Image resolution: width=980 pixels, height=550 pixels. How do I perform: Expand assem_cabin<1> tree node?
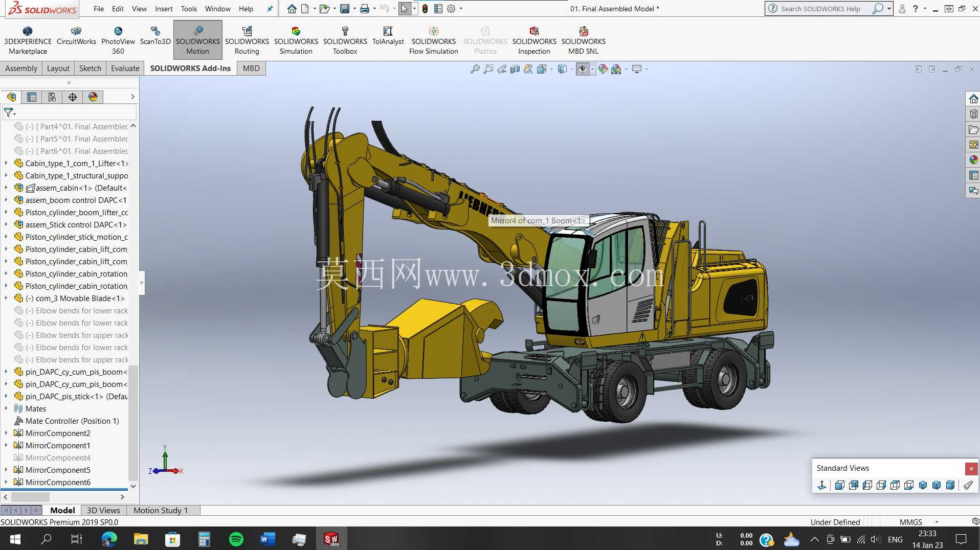pyautogui.click(x=6, y=188)
